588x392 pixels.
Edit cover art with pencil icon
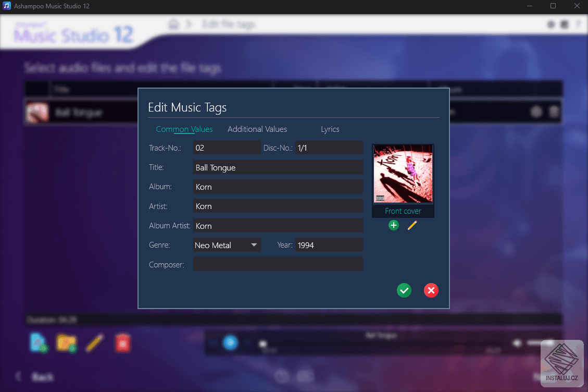(412, 225)
